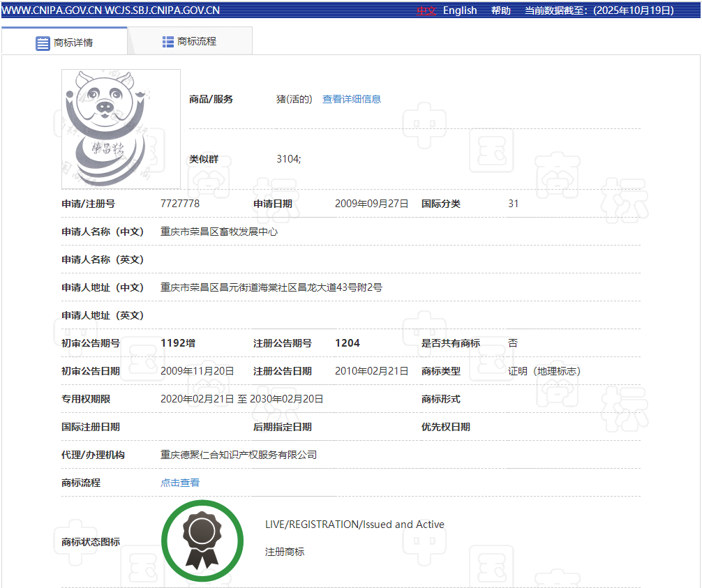The height and width of the screenshot is (588, 702).
Task: Click the green registration ribbon badge icon
Action: (202, 541)
